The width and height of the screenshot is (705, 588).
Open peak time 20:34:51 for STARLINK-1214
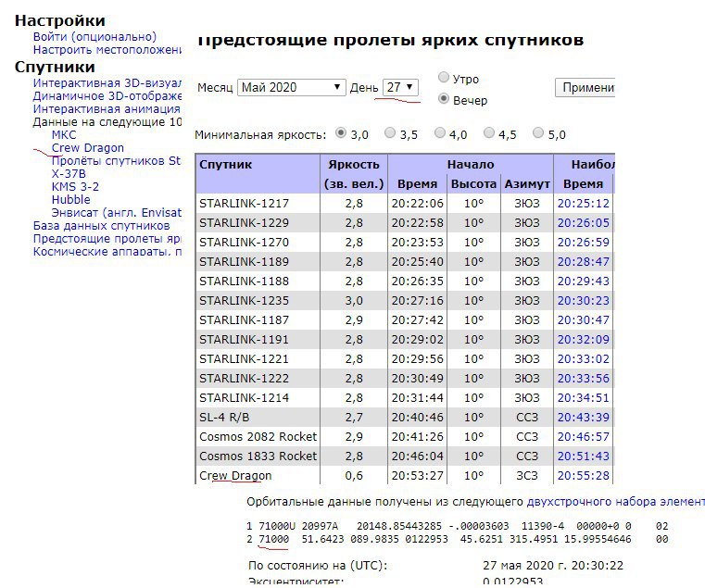(583, 398)
